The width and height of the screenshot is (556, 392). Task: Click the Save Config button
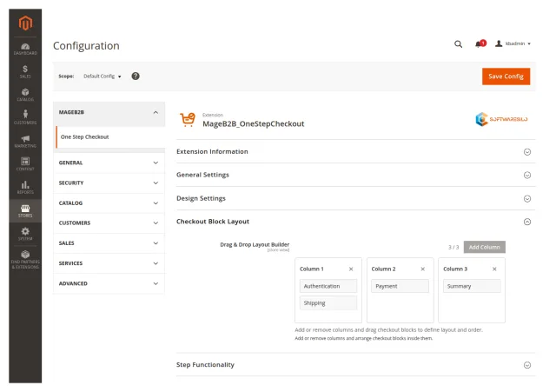(506, 76)
